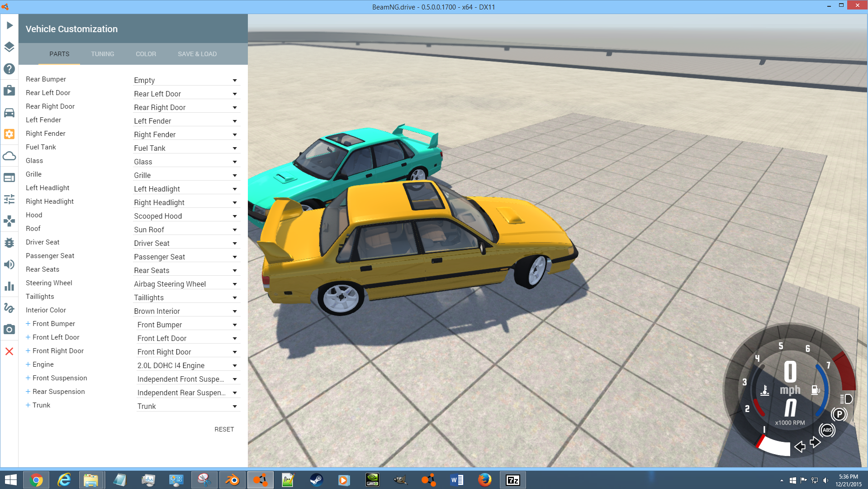
Task: Open the vehicle selector car icon
Action: click(x=9, y=112)
